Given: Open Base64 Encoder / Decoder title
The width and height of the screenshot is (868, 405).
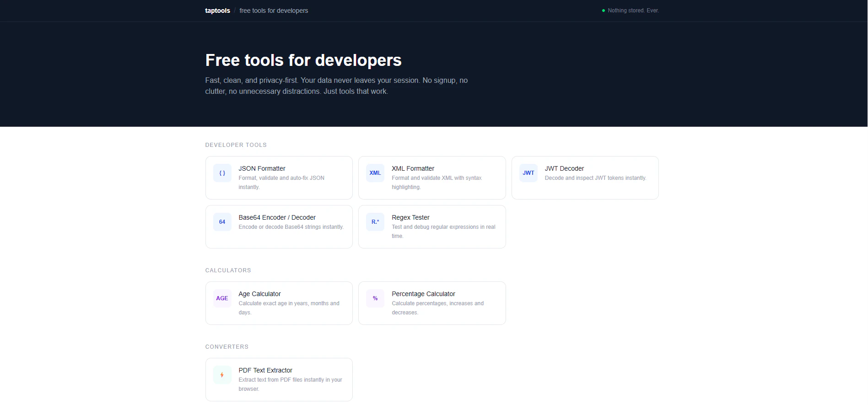Looking at the screenshot, I should pos(277,217).
